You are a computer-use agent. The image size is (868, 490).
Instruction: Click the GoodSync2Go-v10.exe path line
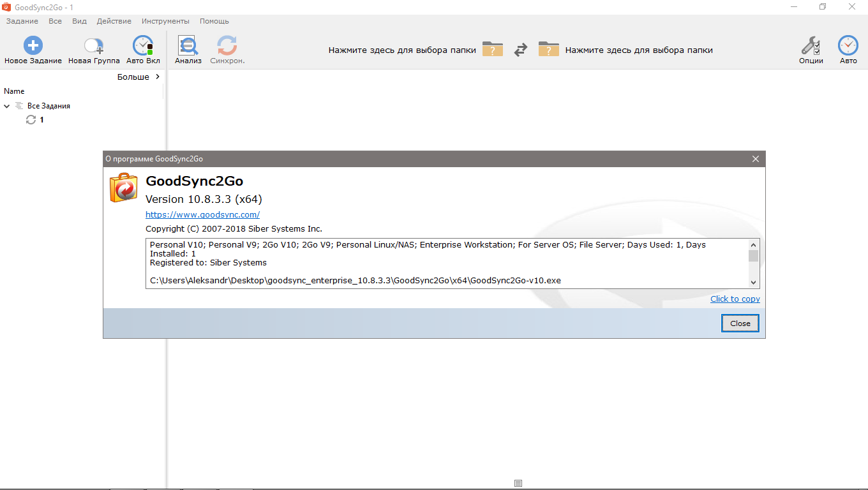[355, 280]
